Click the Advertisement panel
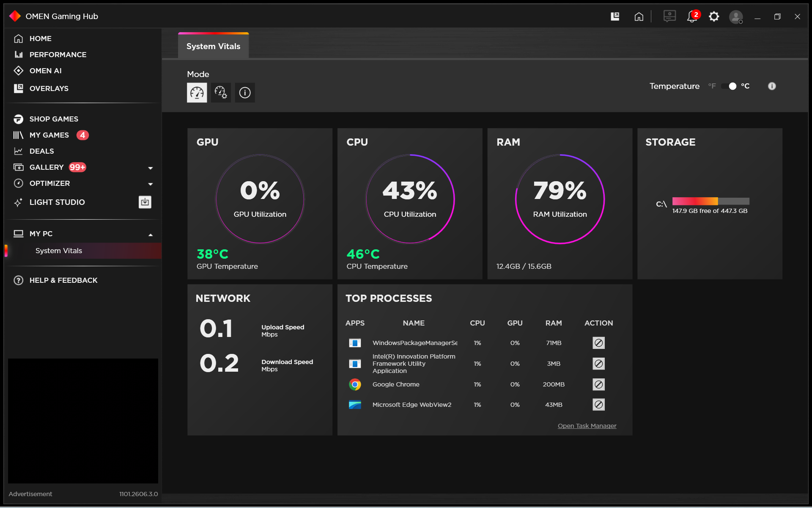 coord(83,421)
